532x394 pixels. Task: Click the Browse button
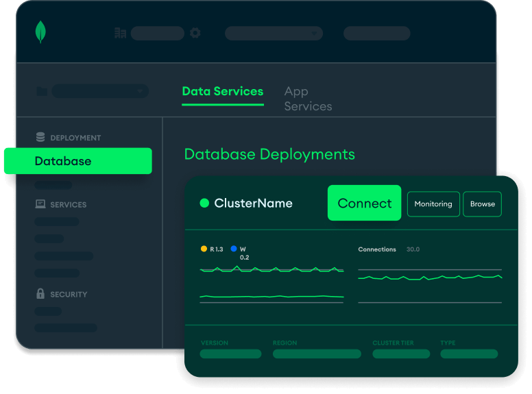pos(482,204)
